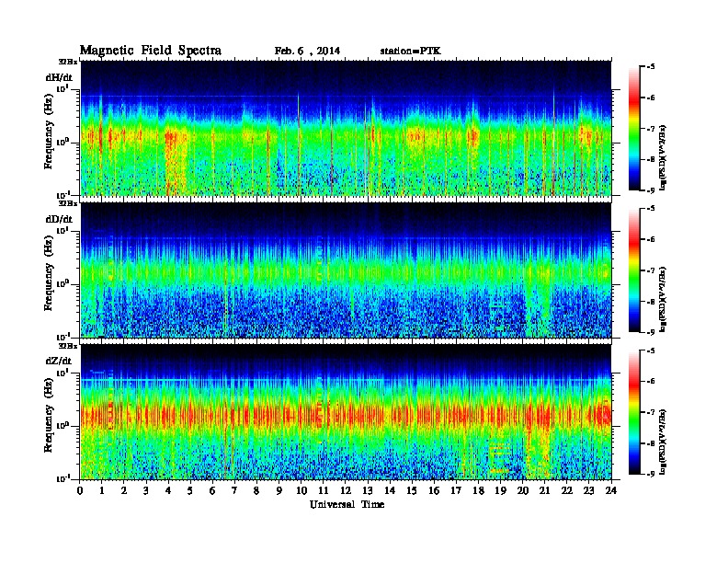Click hour 5 tick label on time axis

click(190, 490)
